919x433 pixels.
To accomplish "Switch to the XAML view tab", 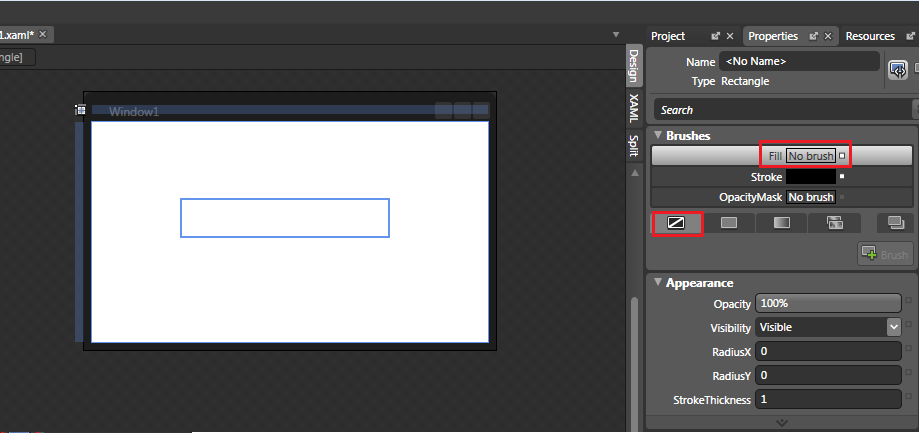I will [634, 107].
